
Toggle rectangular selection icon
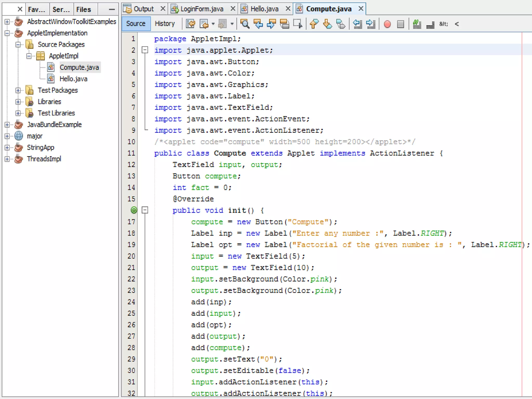pyautogui.click(x=298, y=24)
